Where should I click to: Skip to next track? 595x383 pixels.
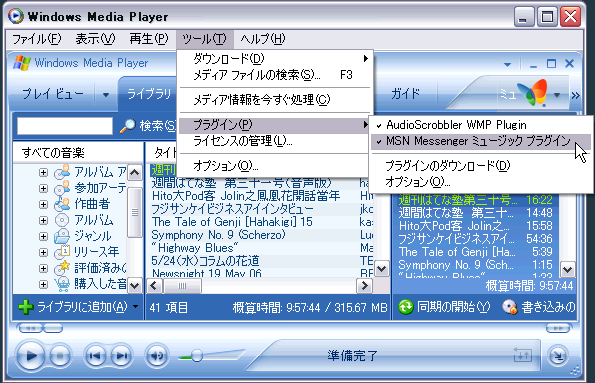tap(121, 356)
